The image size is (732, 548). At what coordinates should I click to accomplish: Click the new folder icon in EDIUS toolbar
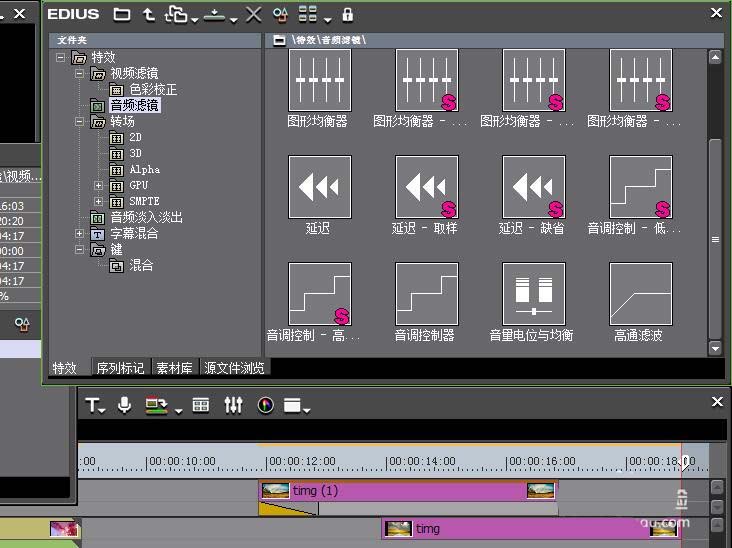[122, 14]
